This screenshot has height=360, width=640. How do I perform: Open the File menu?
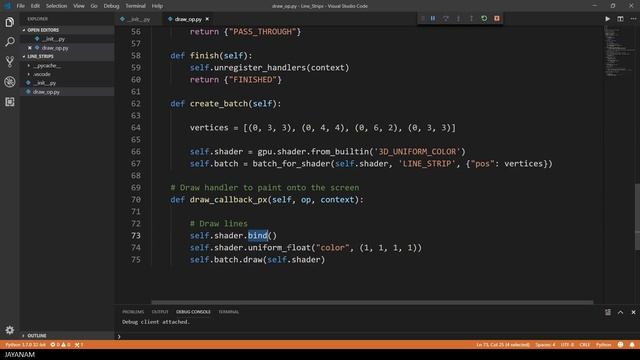tap(20, 6)
